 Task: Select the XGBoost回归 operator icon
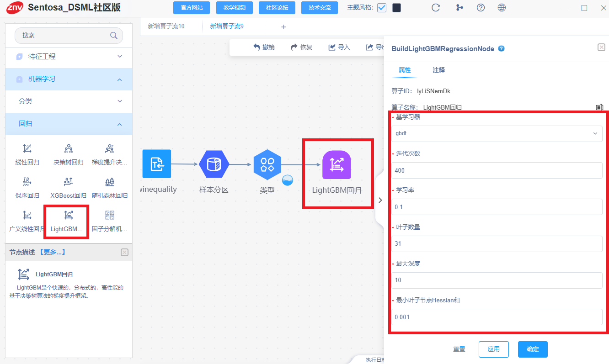pyautogui.click(x=69, y=182)
